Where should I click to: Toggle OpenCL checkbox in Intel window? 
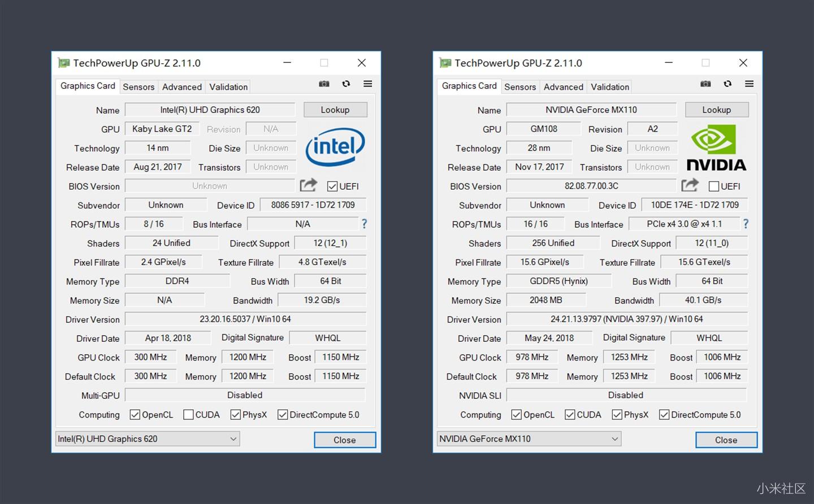click(x=135, y=415)
